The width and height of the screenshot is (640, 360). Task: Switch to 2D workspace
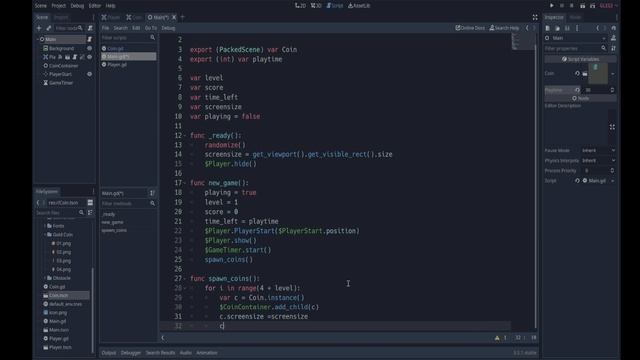click(300, 6)
